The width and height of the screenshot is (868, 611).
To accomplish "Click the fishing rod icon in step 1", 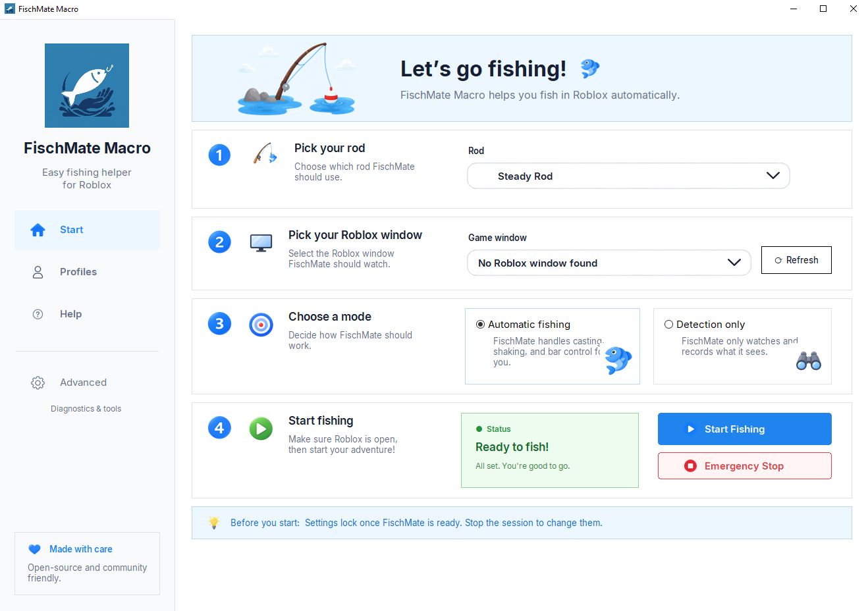I will 265,153.
